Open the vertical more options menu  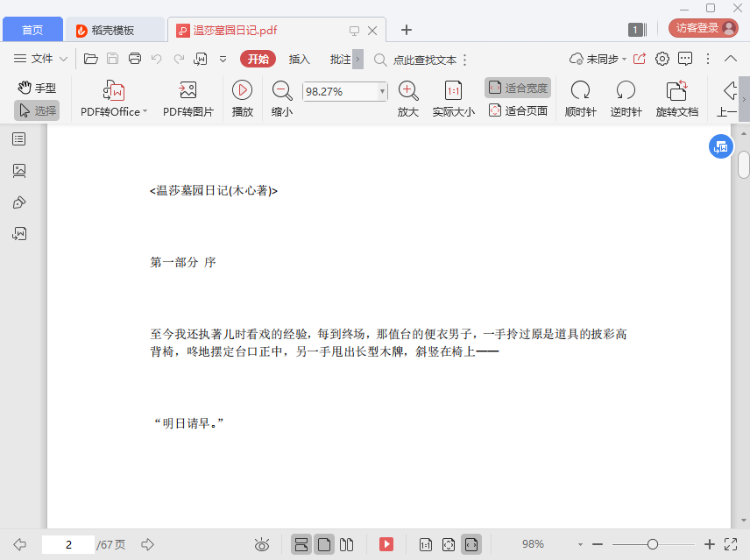pyautogui.click(x=708, y=59)
